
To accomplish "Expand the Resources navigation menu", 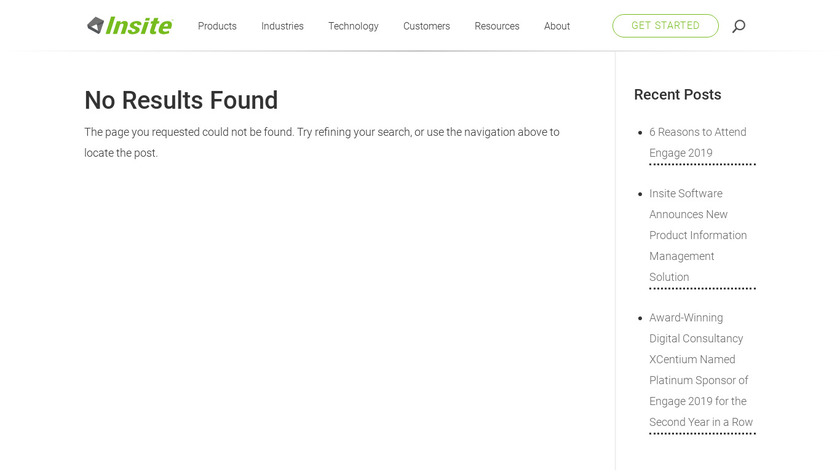I will (x=497, y=26).
